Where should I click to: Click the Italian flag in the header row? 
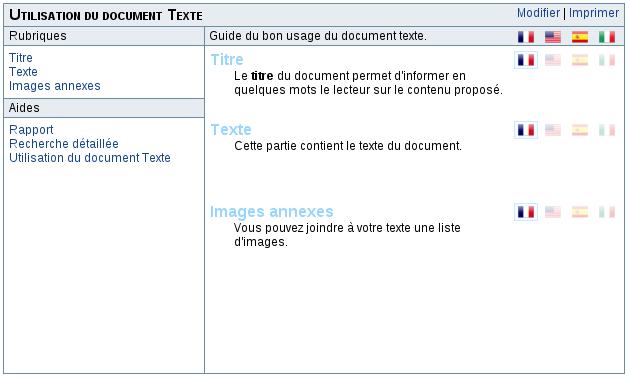(606, 37)
